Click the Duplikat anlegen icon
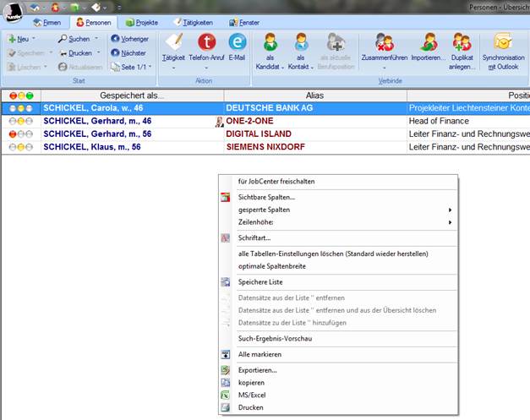 coord(462,42)
